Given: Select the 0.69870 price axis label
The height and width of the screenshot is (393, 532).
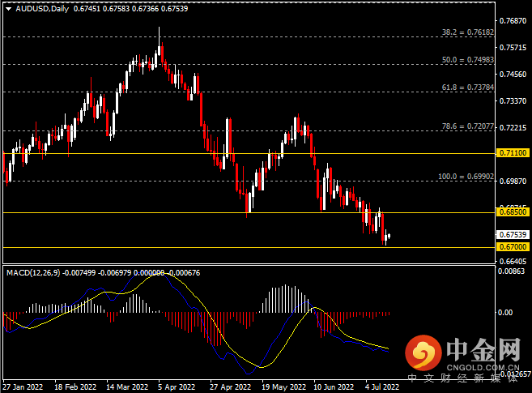Looking at the screenshot, I should click(x=513, y=182).
